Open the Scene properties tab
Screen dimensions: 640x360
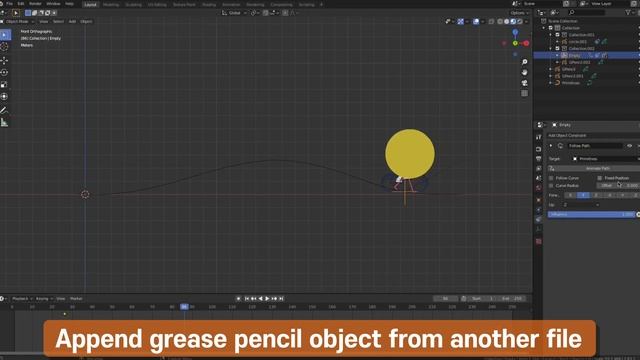coord(539,178)
